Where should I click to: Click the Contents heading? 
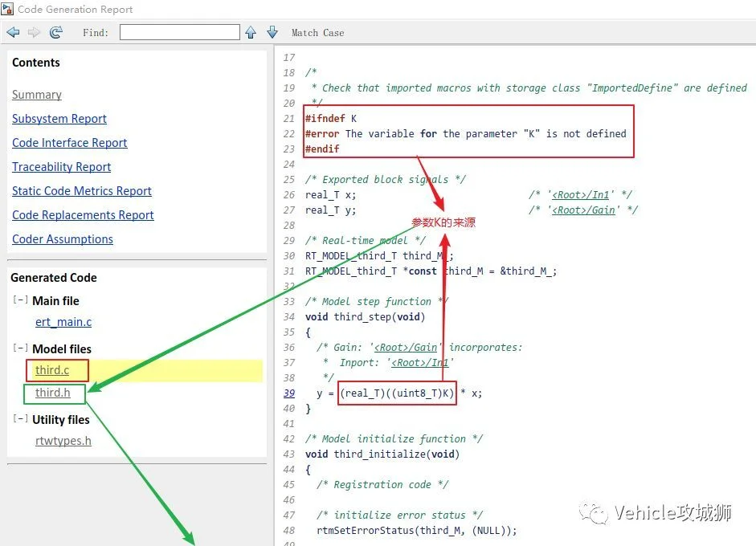35,63
